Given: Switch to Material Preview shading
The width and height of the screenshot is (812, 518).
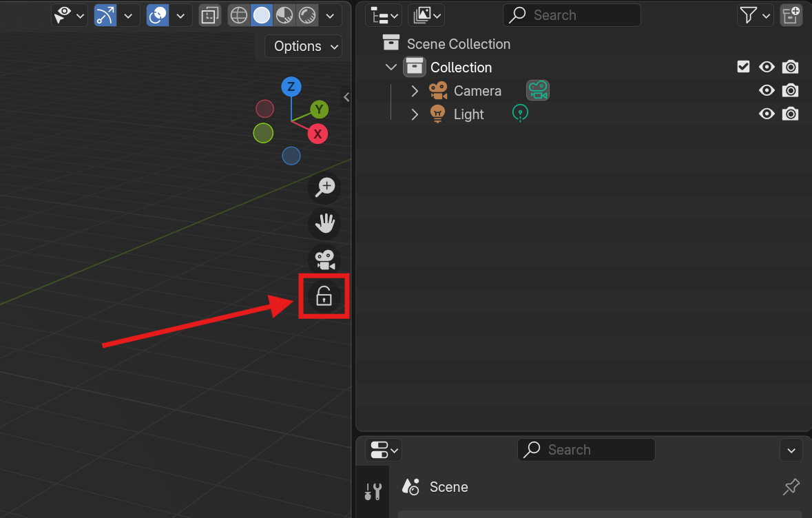Looking at the screenshot, I should pyautogui.click(x=284, y=16).
